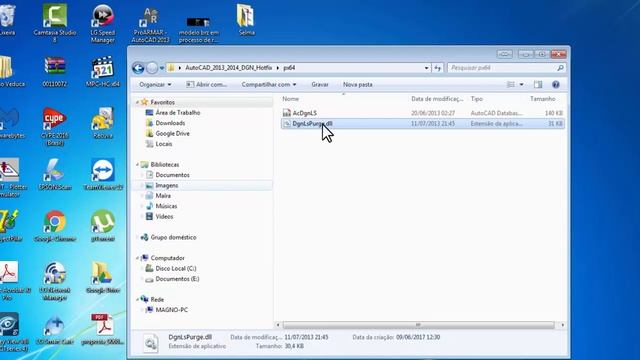This screenshot has width=640, height=360.
Task: Create folder with Nova pasta
Action: tap(358, 84)
